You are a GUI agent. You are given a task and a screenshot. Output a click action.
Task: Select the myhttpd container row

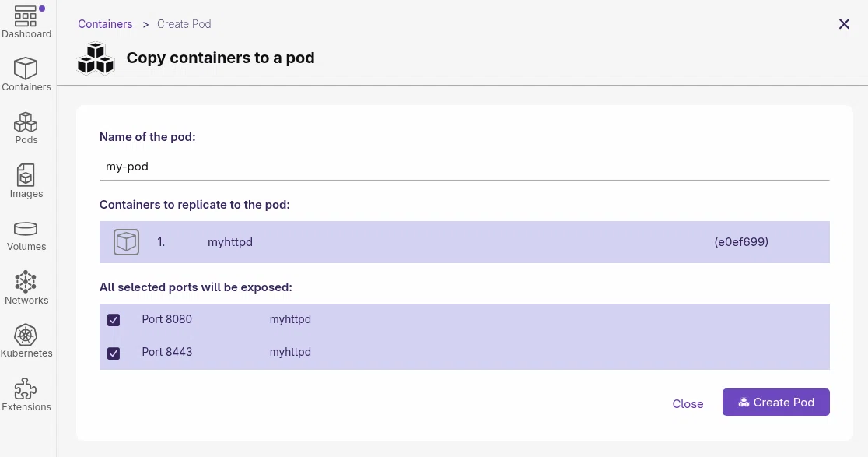point(464,242)
